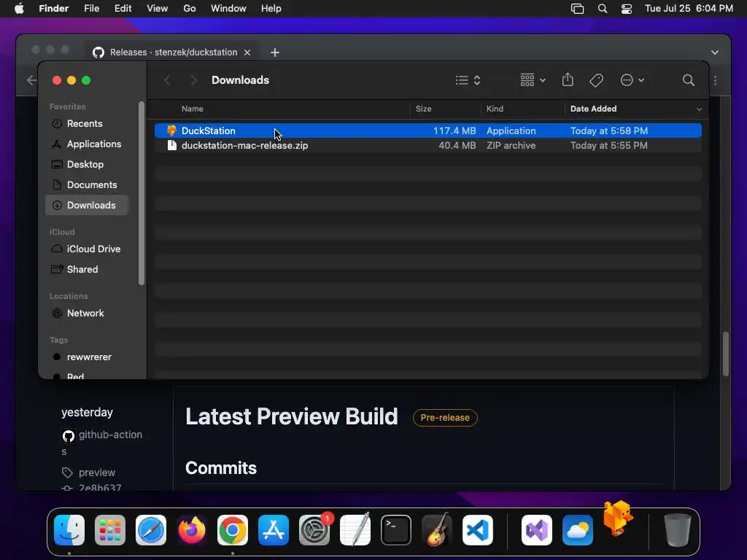Open the list view switcher dropdown
This screenshot has height=560, width=747.
468,80
